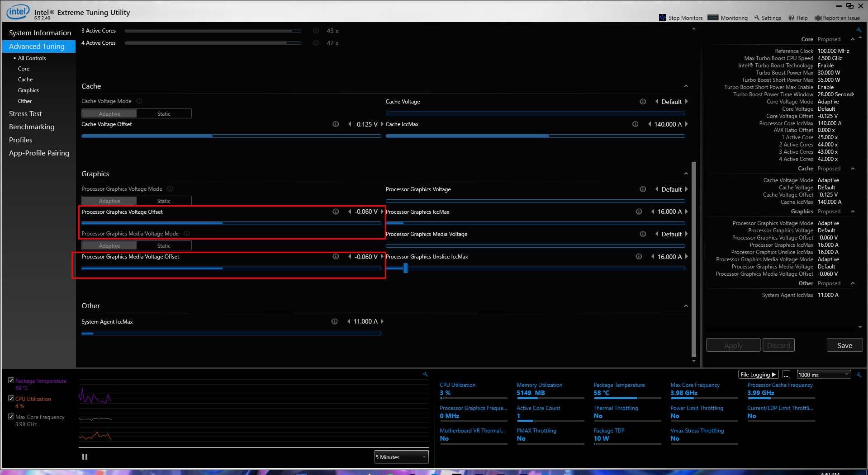Image resolution: width=868 pixels, height=475 pixels.
Task: Collapse the Core proposed settings group
Action: tap(853, 40)
